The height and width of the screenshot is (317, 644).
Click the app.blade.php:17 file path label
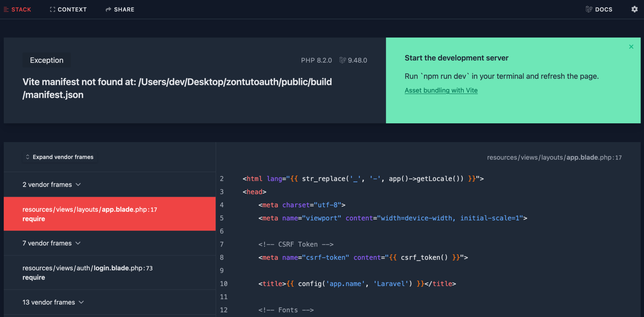click(554, 157)
